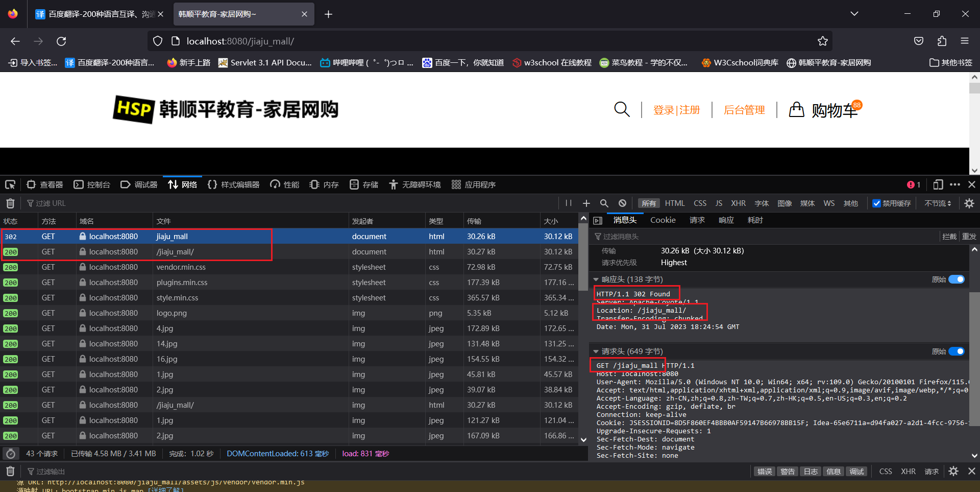Click the page search magnifier icon
980x492 pixels.
coord(622,109)
